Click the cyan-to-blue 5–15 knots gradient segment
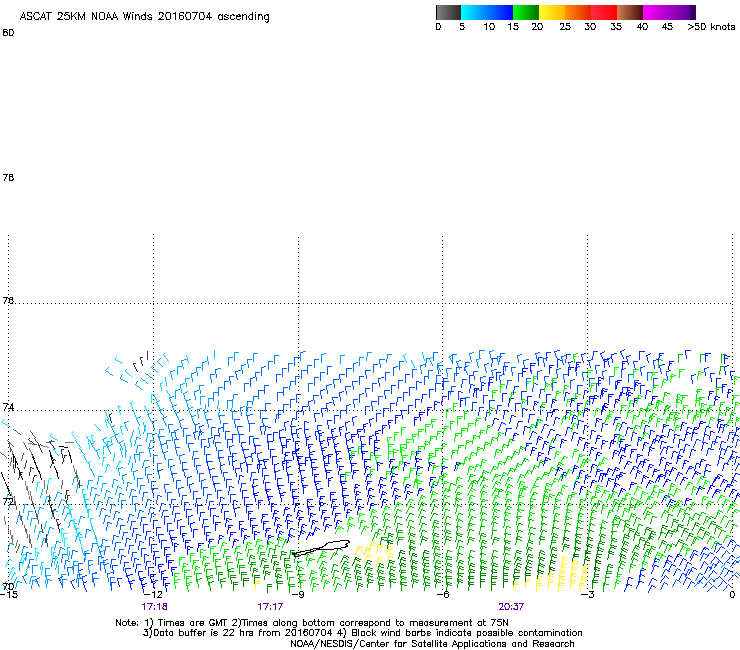 (x=487, y=12)
